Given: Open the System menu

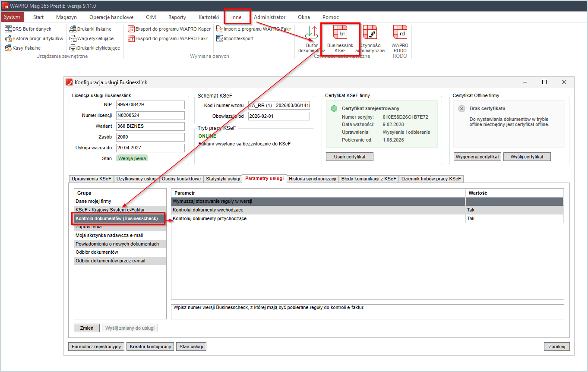Looking at the screenshot, I should 12,17.
